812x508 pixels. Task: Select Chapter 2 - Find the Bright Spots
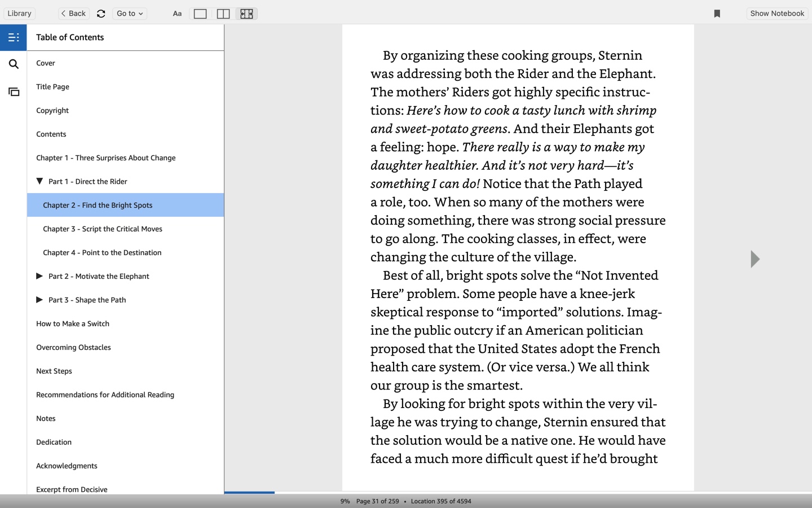(x=125, y=205)
